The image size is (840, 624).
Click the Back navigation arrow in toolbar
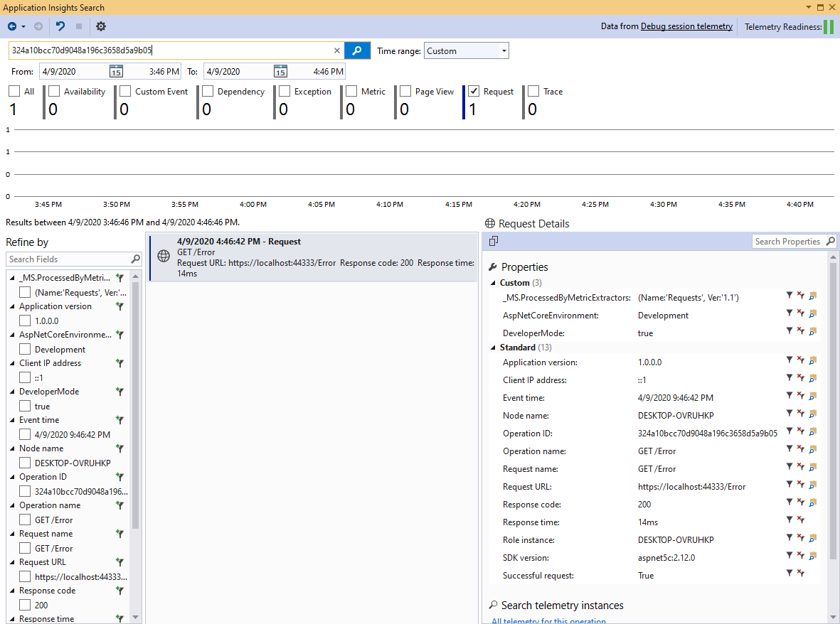coord(12,26)
